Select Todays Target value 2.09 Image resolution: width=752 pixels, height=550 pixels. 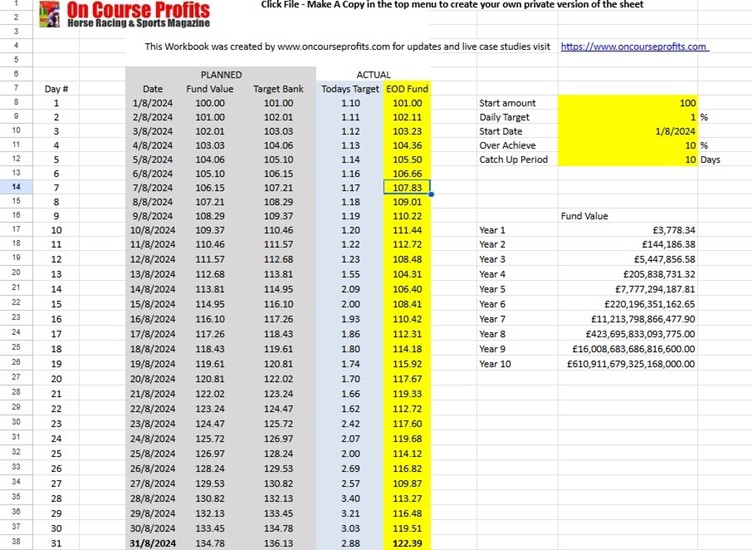click(x=350, y=289)
